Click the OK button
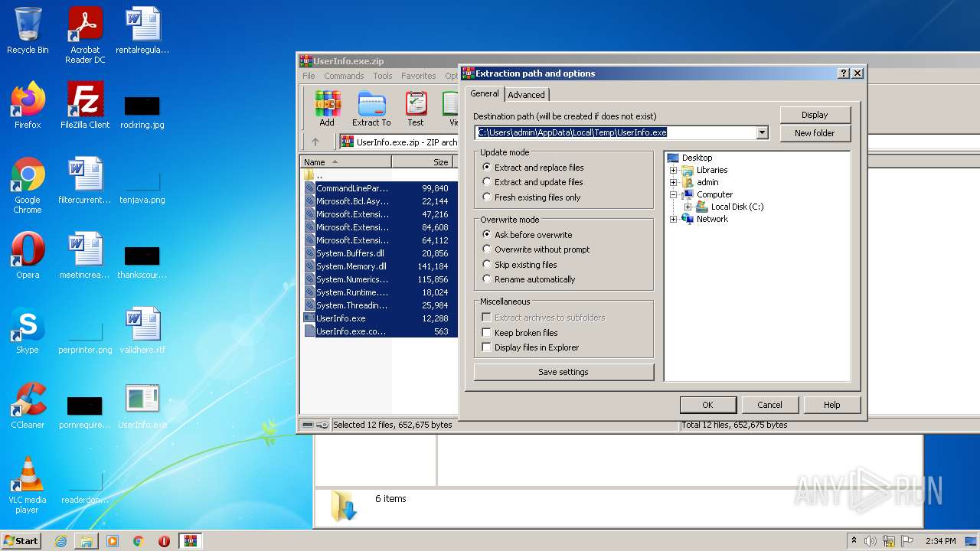Image resolution: width=980 pixels, height=551 pixels. (x=708, y=405)
